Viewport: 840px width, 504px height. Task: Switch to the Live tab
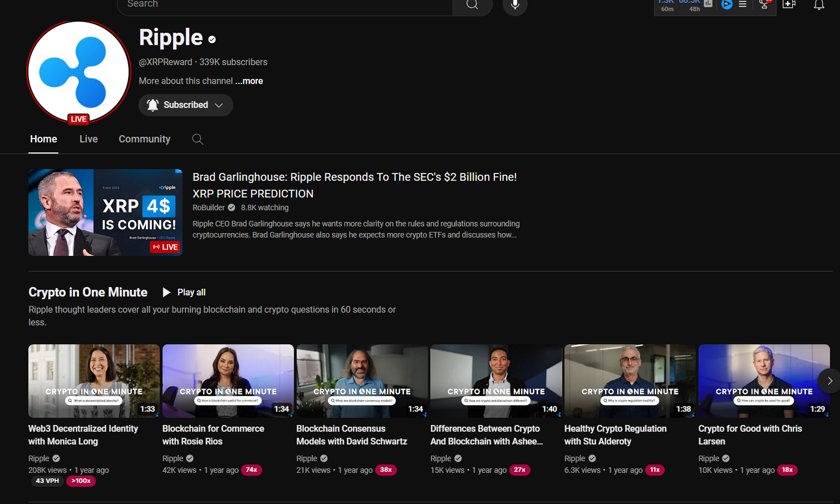coord(89,139)
